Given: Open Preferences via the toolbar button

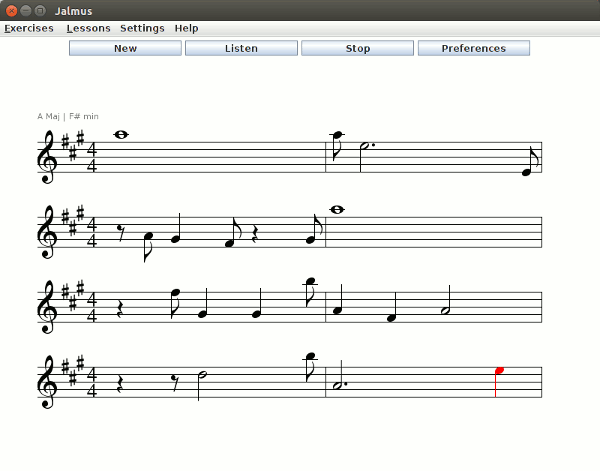Looking at the screenshot, I should click(x=473, y=48).
